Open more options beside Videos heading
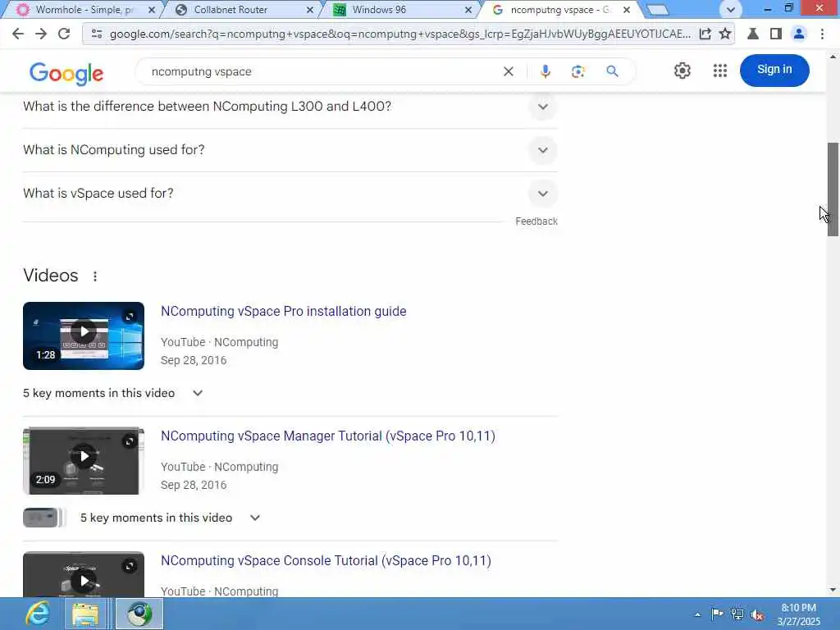840x630 pixels. [95, 276]
